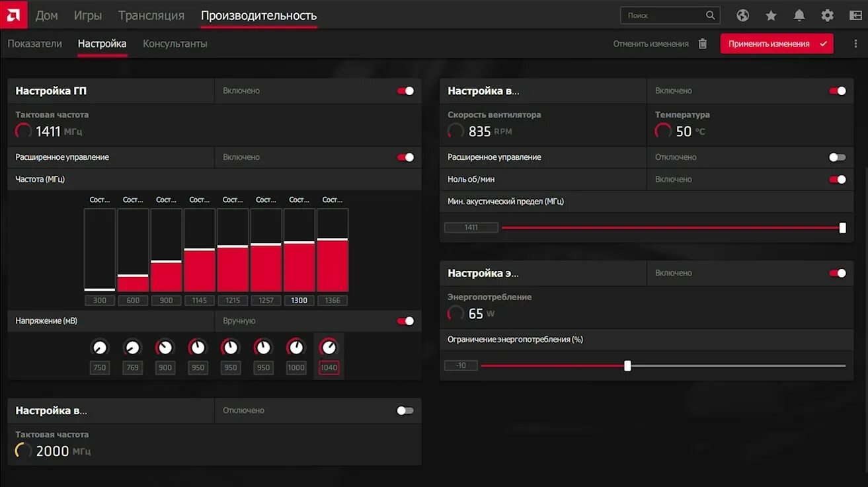Enable the memory tuning switch marked Отключено
Viewport: 868px width, 487px height.
tap(405, 410)
